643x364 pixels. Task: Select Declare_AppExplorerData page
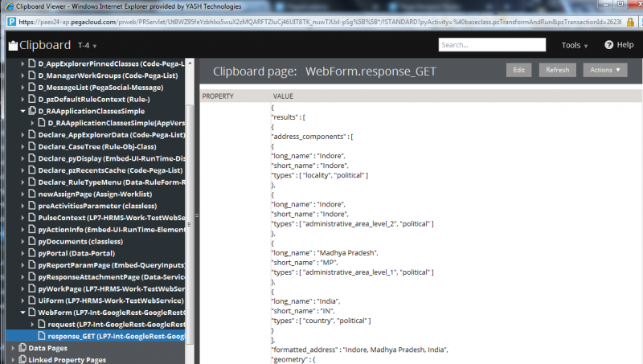(112, 135)
